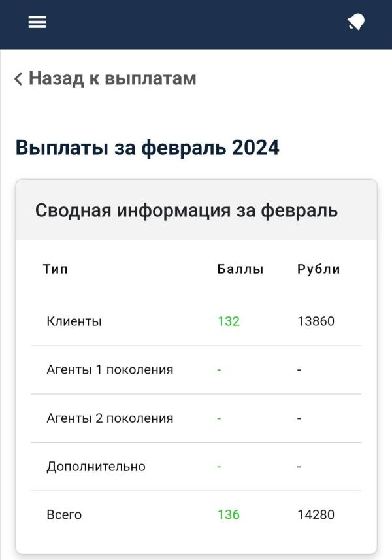Open the hamburger menu
The height and width of the screenshot is (560, 392).
(x=37, y=22)
